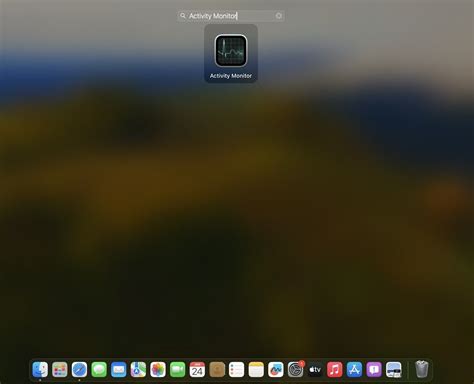Launch Safari from the Dock

click(x=79, y=369)
